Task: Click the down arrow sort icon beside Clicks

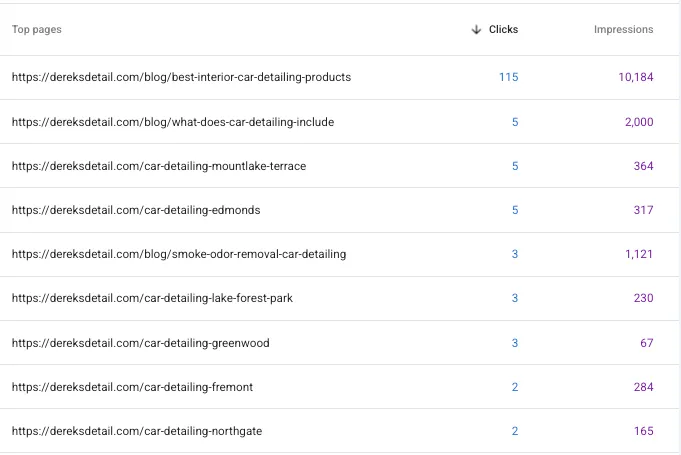Action: pos(476,30)
